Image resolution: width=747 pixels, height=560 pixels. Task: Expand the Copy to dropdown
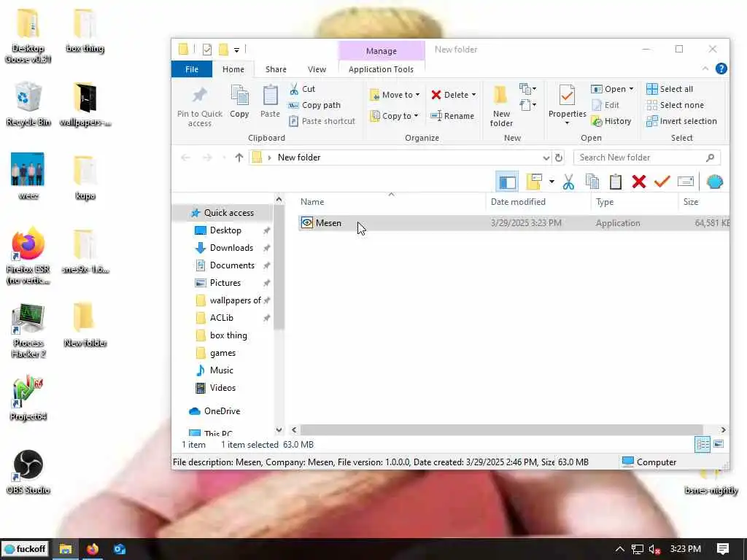click(416, 116)
